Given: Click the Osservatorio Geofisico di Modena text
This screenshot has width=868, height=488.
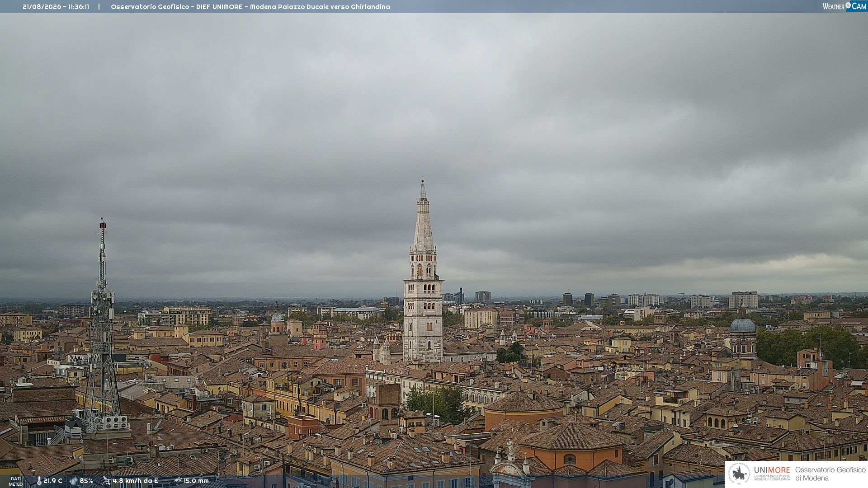Looking at the screenshot, I should 830,474.
